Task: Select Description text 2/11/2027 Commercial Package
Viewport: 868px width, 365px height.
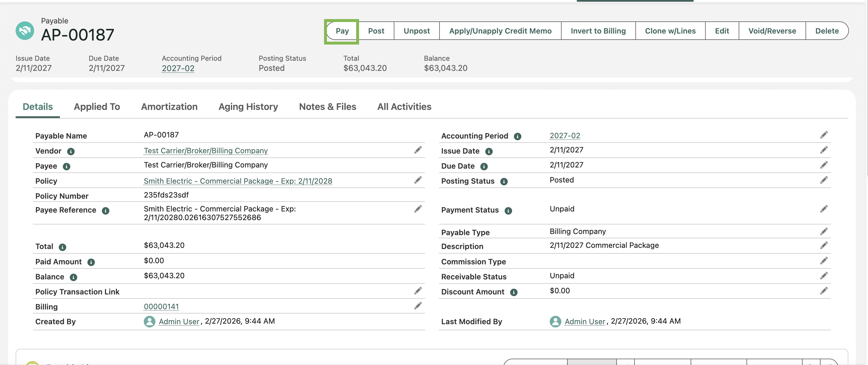Action: pos(604,245)
